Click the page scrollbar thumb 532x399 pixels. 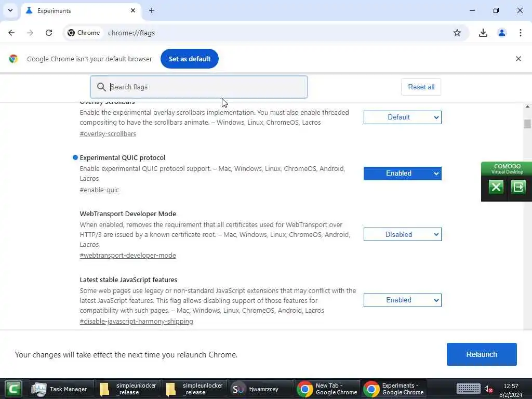[x=527, y=124]
